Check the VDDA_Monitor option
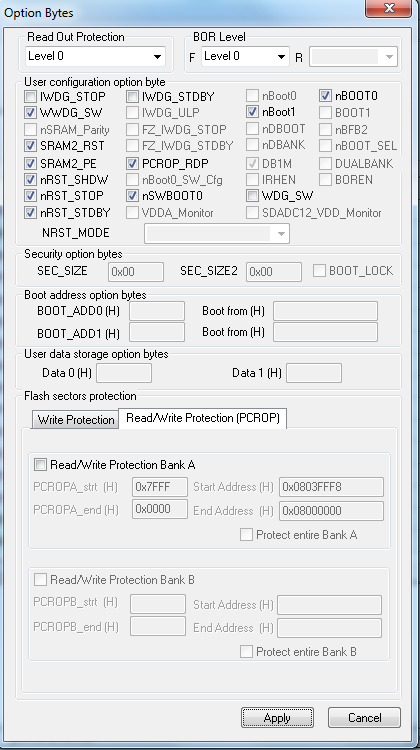Image resolution: width=420 pixels, height=750 pixels. click(133, 212)
